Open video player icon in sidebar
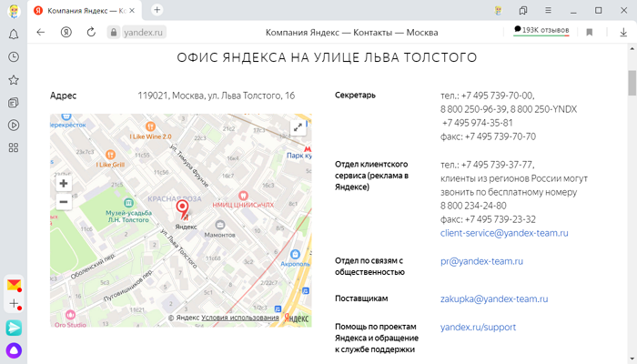 14,126
